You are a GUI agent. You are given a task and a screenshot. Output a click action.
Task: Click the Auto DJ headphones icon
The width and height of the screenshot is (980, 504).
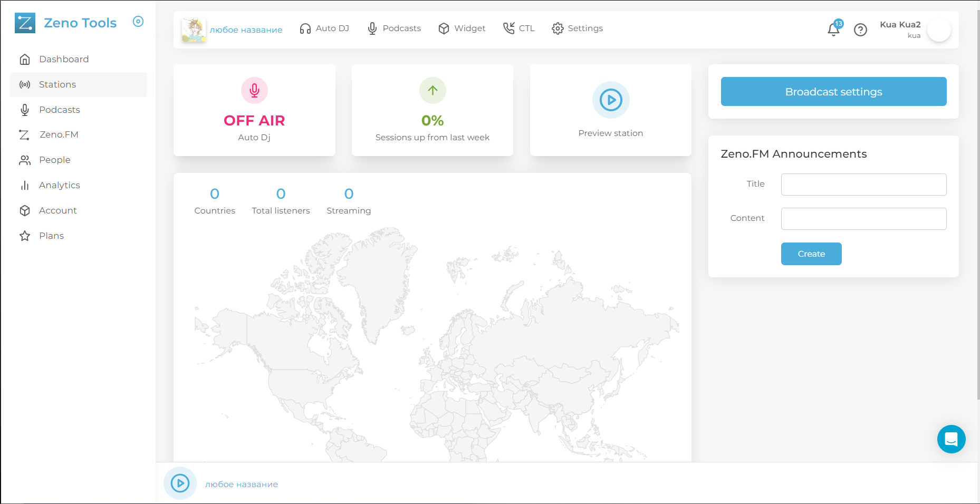pos(305,28)
